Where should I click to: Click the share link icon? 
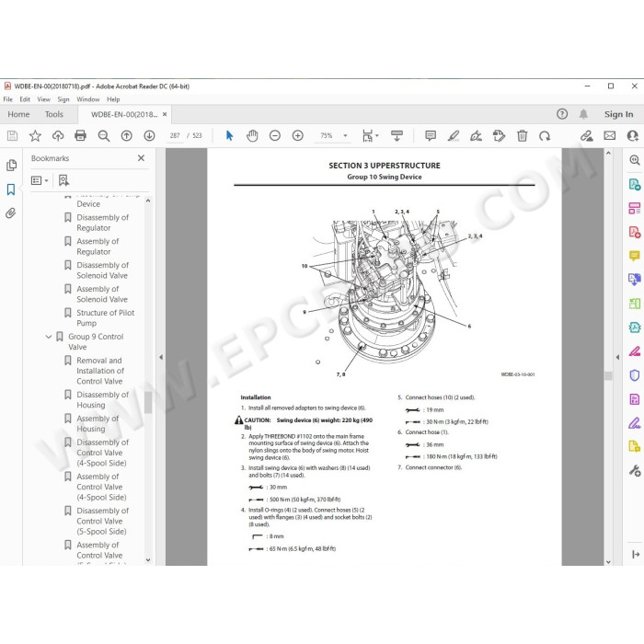click(x=587, y=135)
